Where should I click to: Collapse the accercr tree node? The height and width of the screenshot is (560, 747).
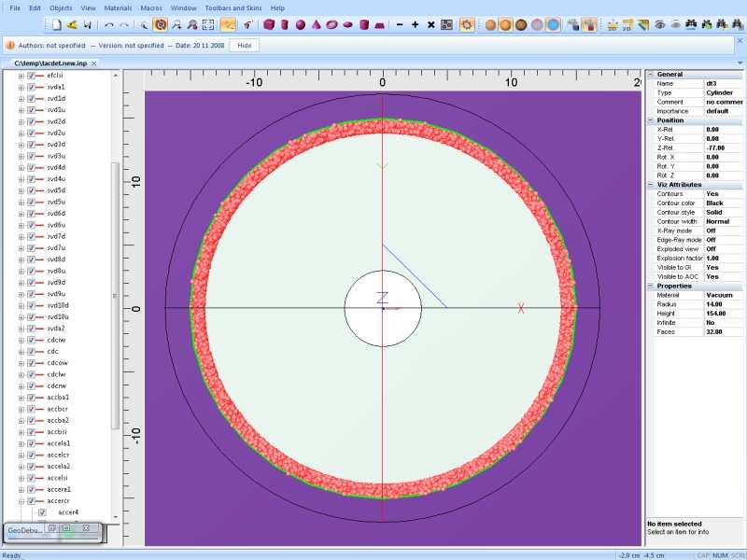tap(21, 501)
